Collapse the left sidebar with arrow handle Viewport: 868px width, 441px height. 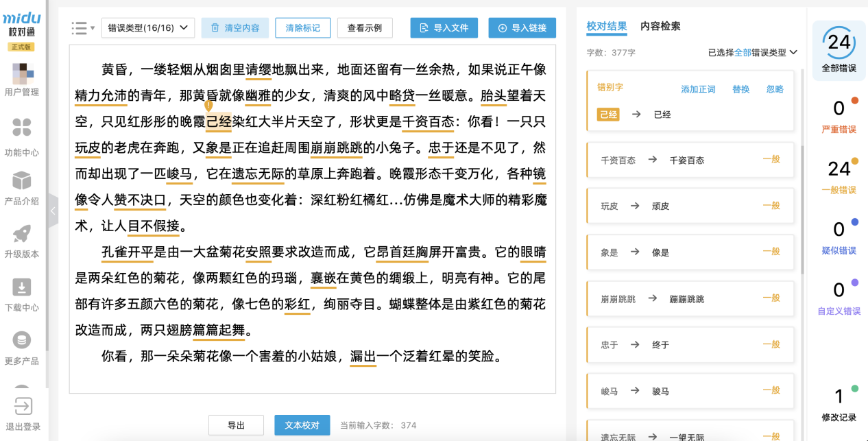(x=53, y=211)
